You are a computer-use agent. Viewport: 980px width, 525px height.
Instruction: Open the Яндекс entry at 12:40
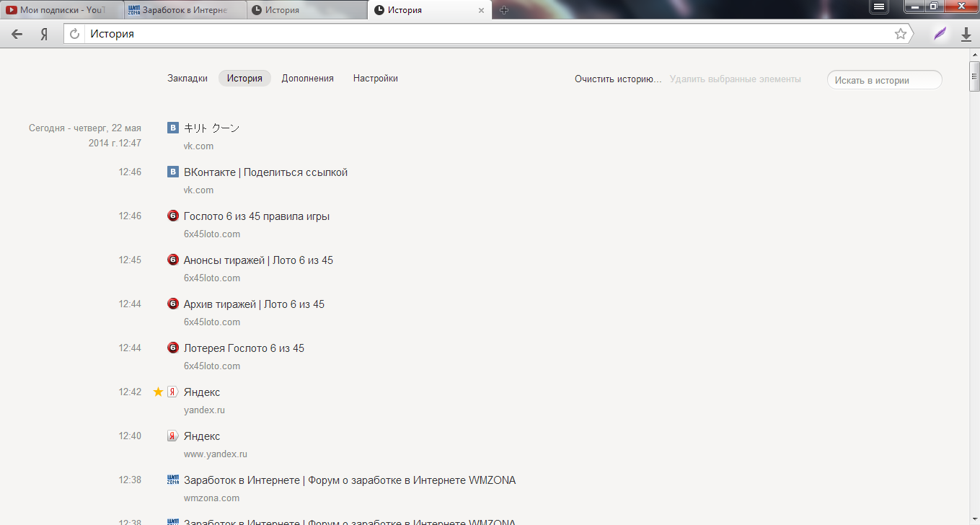[x=202, y=436]
